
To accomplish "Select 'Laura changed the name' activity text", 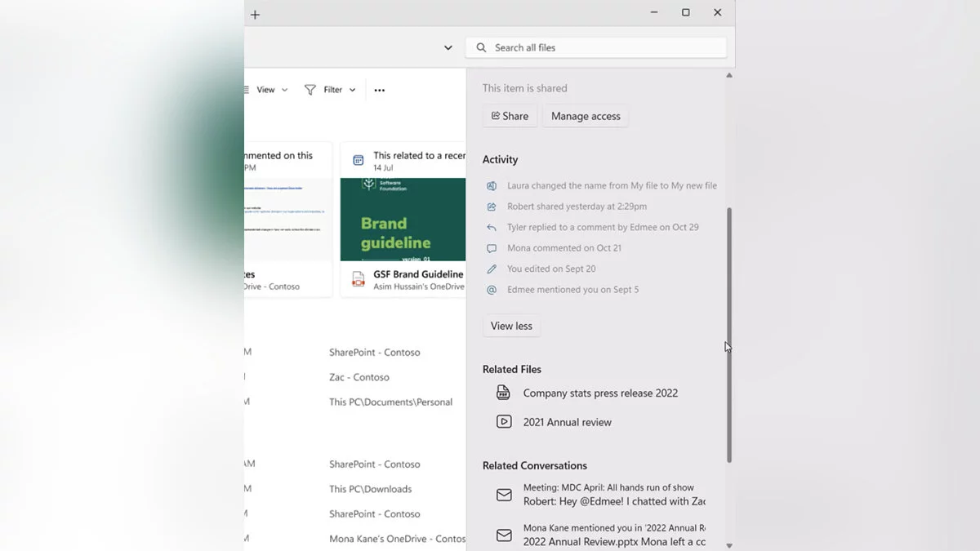I will 612,185.
